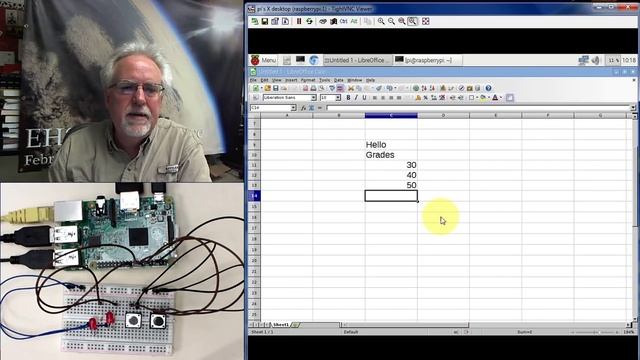Open the Window menu
This screenshot has height=360, width=640.
coord(355,80)
